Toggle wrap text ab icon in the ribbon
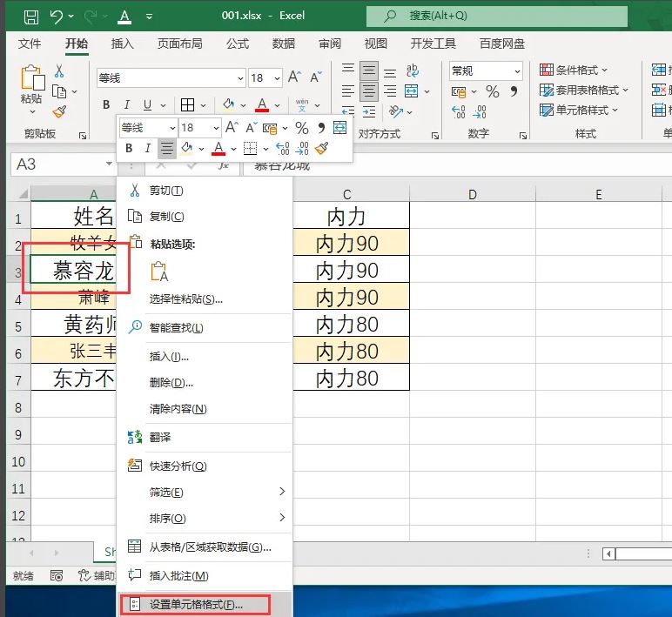 412,70
